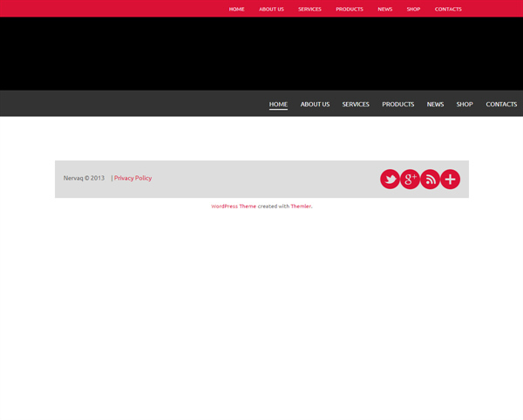The height and width of the screenshot is (420, 523).
Task: Go to PRODUCTS in the dark navigation bar
Action: (x=398, y=105)
